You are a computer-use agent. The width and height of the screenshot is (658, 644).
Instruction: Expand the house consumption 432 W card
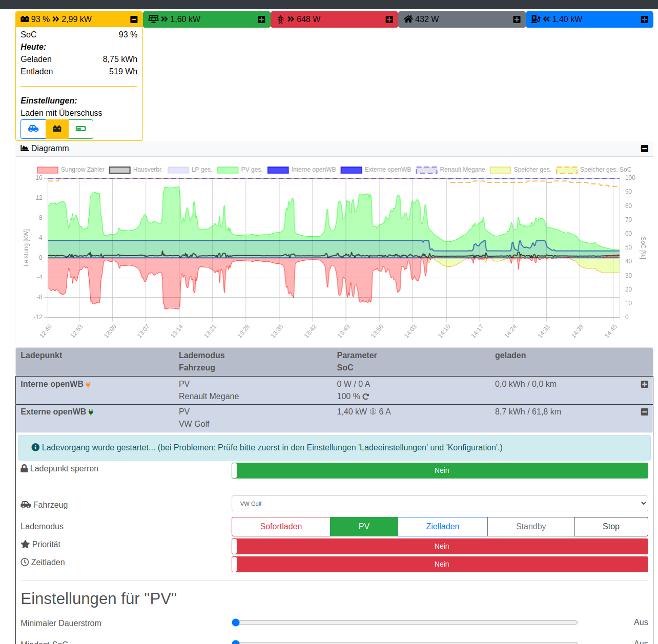[517, 19]
